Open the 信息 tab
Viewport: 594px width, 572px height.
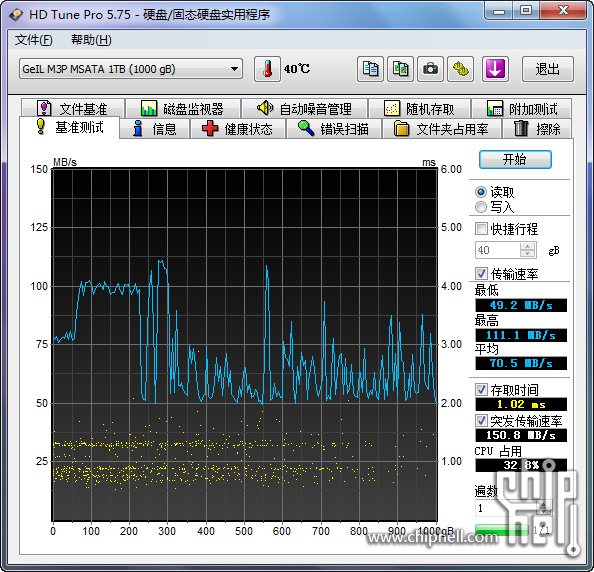pos(155,129)
